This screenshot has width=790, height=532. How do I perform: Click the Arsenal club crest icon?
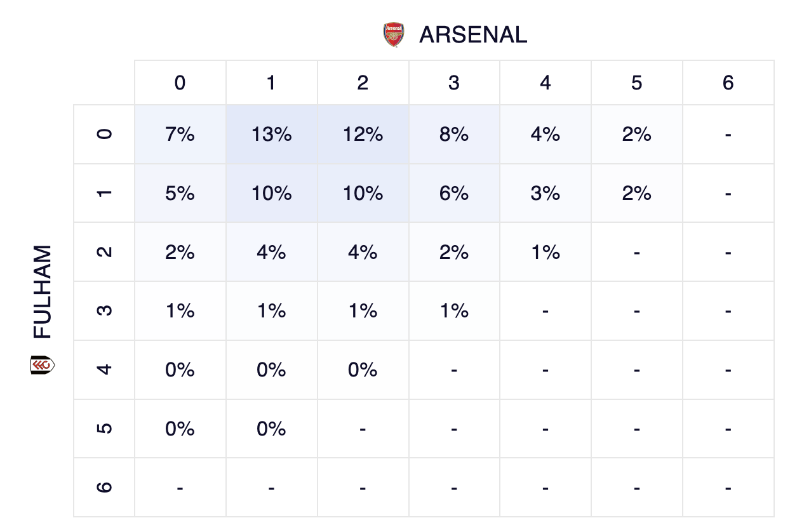[x=394, y=34]
